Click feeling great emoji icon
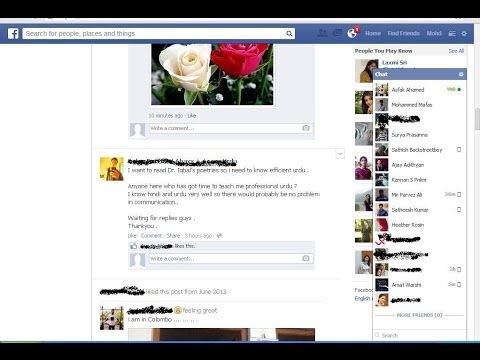 coord(178,310)
